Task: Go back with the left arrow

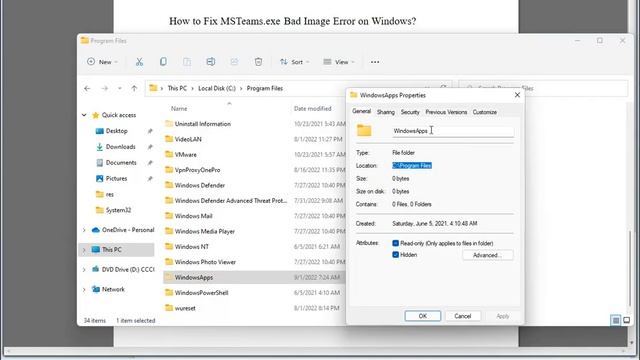Action: pos(87,88)
